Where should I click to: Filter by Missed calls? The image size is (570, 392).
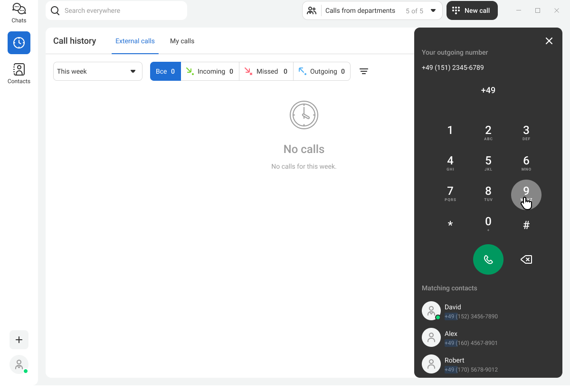[266, 71]
